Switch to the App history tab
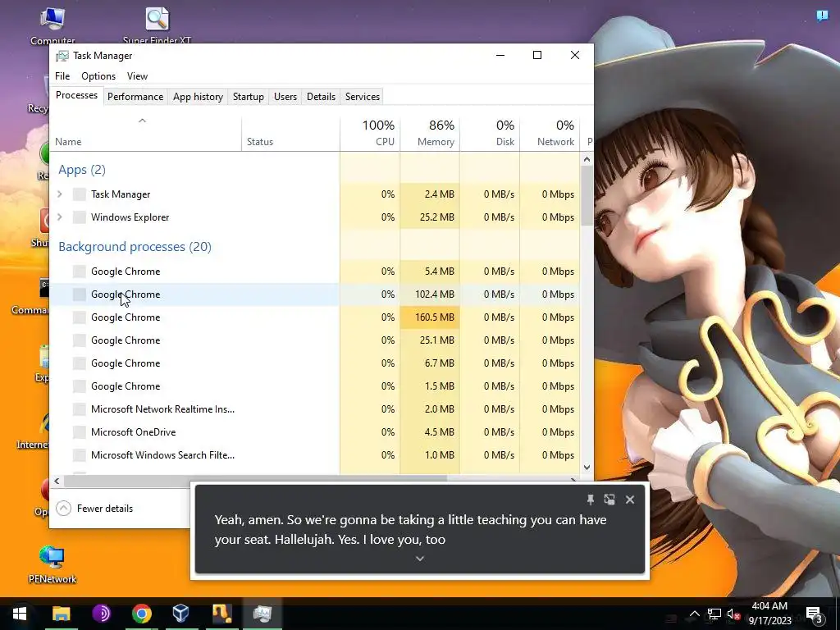 (x=198, y=97)
